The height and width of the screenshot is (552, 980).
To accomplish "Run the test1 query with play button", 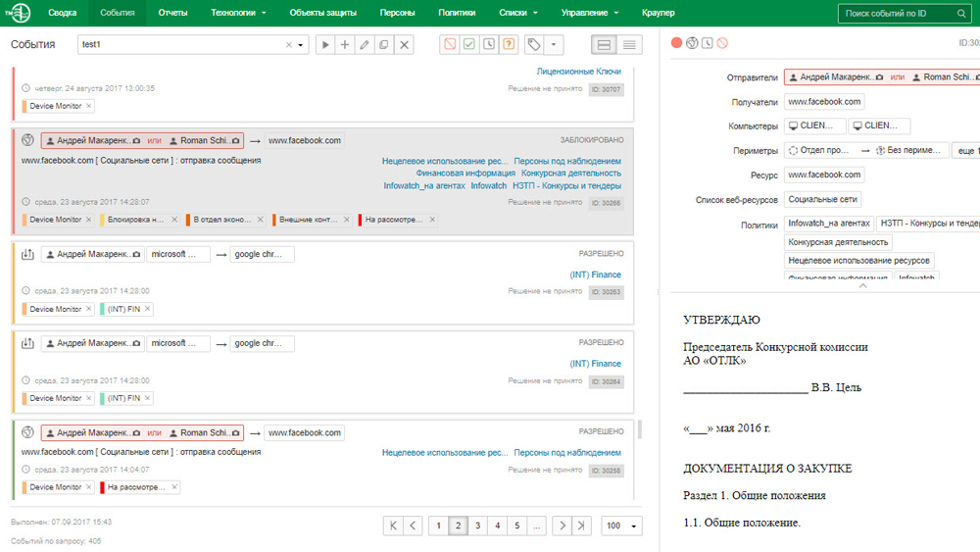I will (x=325, y=44).
